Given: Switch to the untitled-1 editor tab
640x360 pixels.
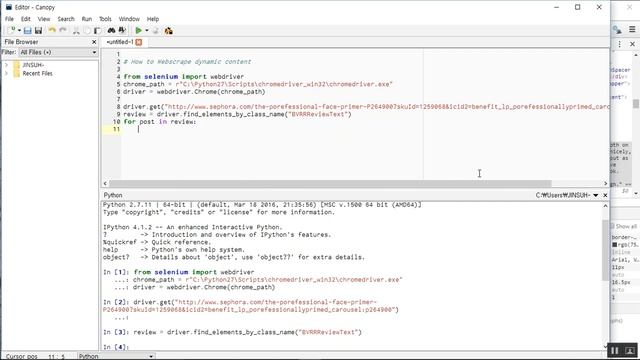Looking at the screenshot, I should click(119, 42).
